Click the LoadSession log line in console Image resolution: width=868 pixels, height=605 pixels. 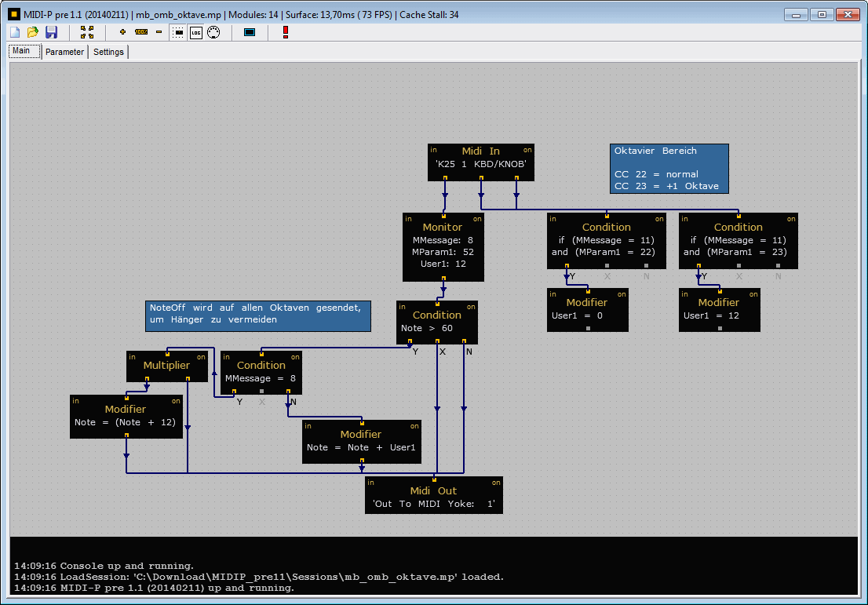click(x=259, y=577)
